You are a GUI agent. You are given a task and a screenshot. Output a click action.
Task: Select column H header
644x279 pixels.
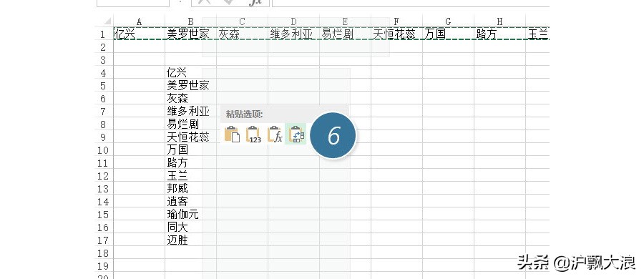(500, 21)
